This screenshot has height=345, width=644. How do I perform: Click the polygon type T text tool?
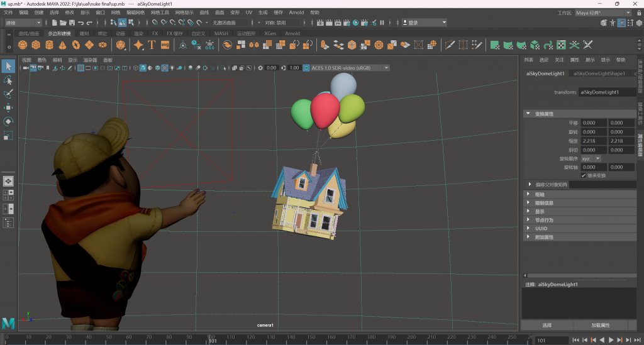point(152,45)
